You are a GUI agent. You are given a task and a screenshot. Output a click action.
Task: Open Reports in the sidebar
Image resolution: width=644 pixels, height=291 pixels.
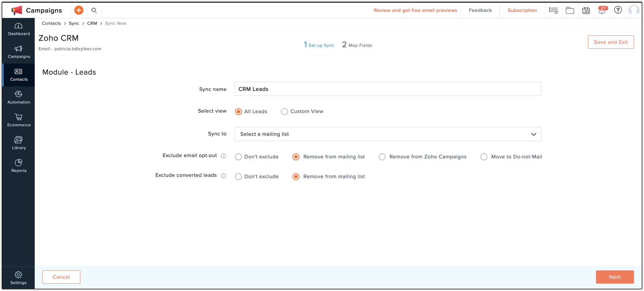pos(19,166)
